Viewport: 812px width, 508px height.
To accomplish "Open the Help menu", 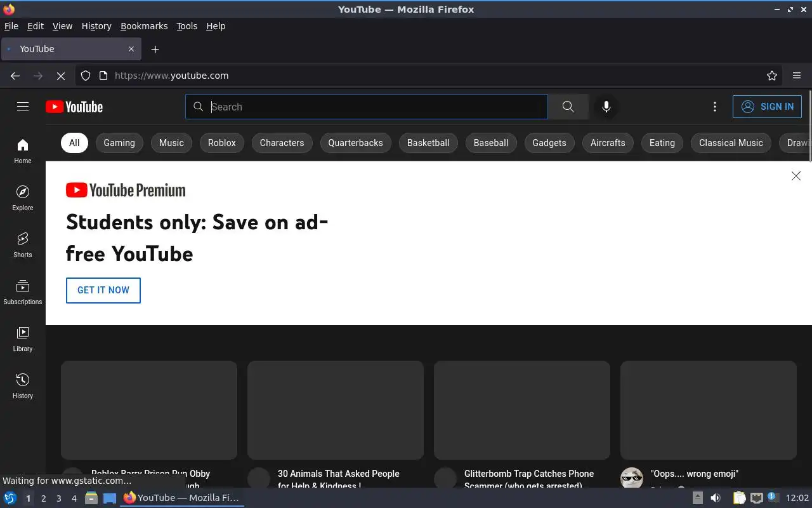I will pos(216,26).
